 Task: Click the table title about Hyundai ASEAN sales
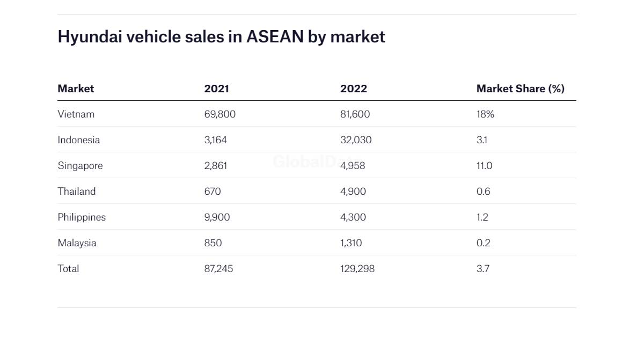click(221, 36)
